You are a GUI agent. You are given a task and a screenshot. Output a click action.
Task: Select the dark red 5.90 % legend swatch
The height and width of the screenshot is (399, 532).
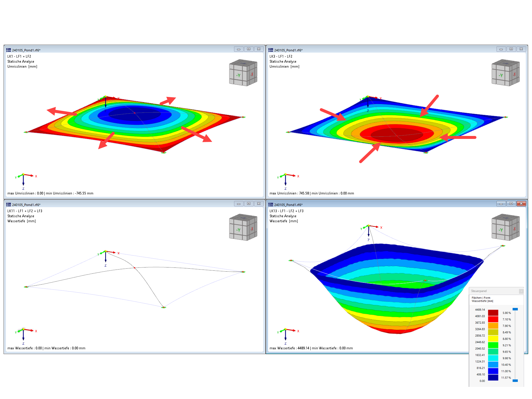pos(493,313)
